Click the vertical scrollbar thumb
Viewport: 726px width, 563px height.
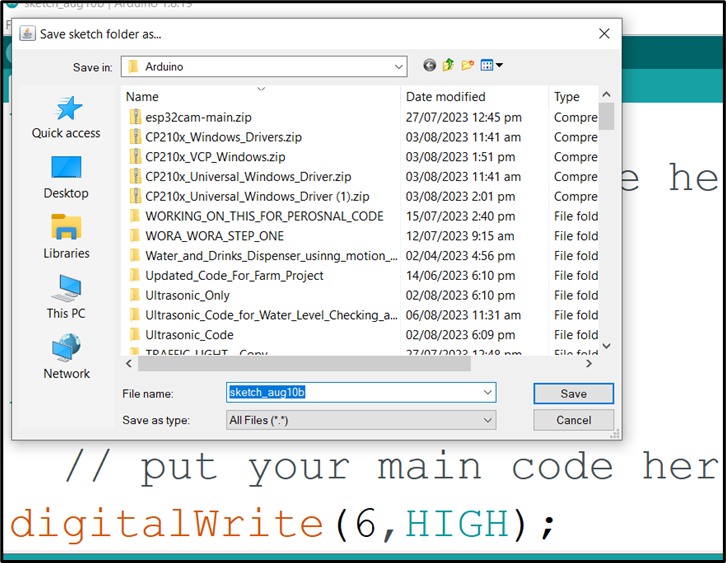606,116
